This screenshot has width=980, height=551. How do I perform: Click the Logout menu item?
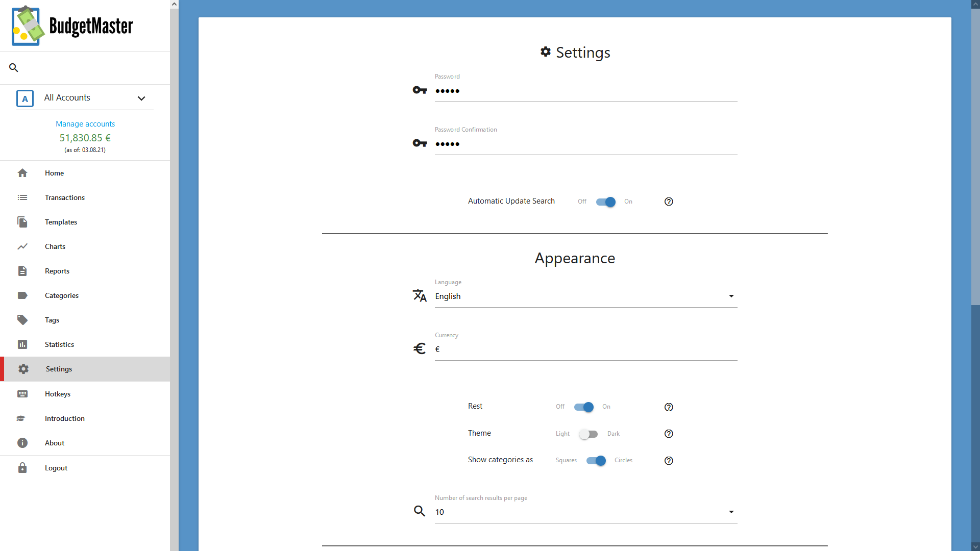(85, 468)
